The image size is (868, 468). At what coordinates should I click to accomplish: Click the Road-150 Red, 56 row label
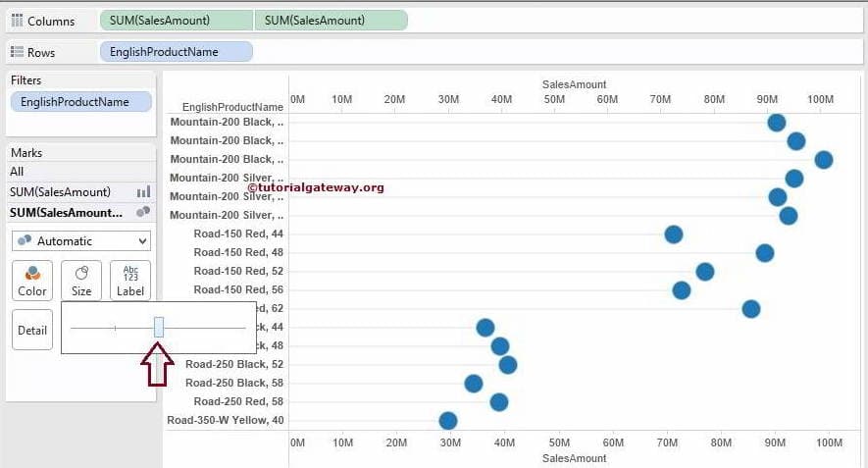238,289
